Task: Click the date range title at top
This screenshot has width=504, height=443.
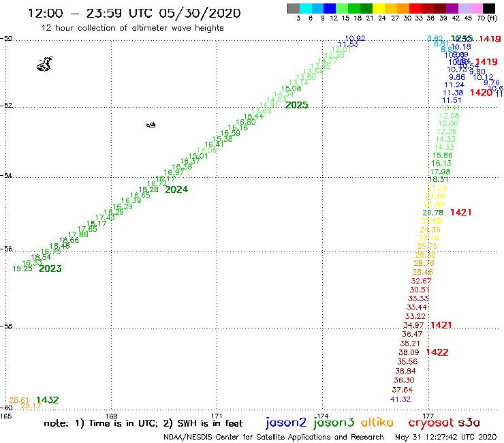Action: point(134,13)
